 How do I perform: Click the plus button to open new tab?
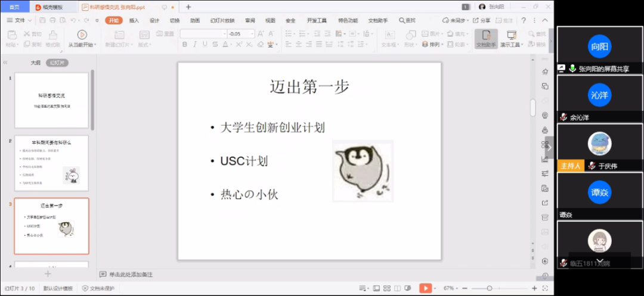(x=188, y=7)
